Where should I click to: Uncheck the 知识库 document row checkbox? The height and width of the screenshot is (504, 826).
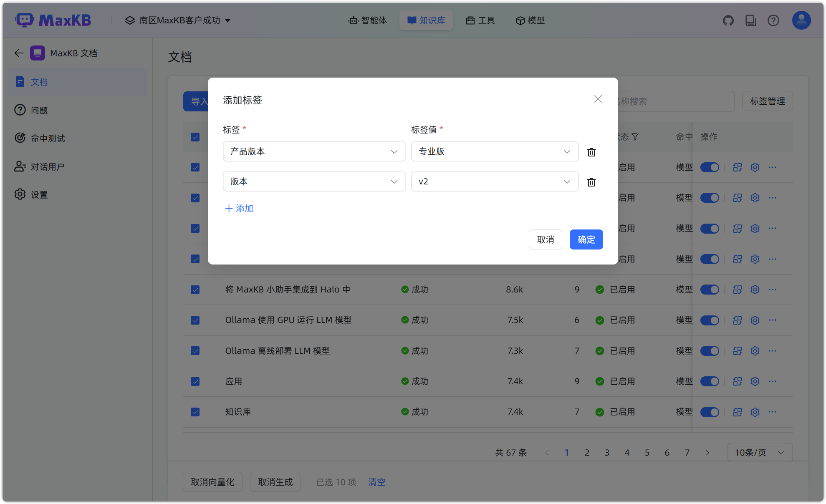195,412
